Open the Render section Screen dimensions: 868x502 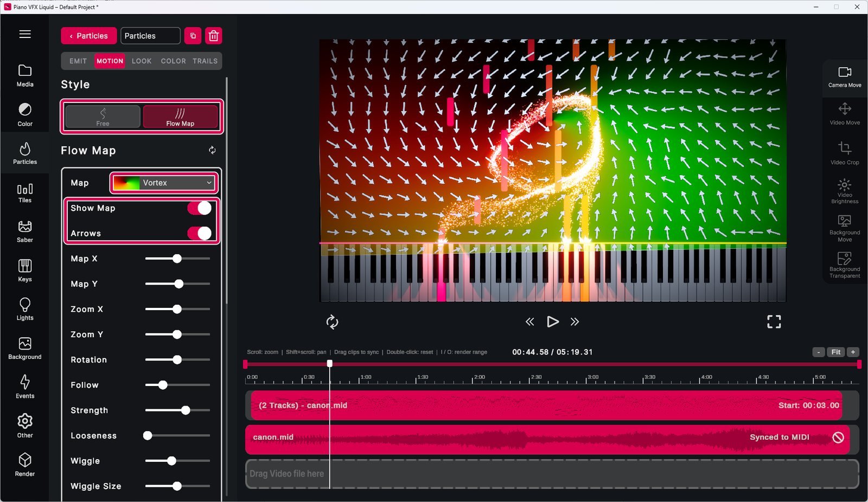(x=25, y=465)
